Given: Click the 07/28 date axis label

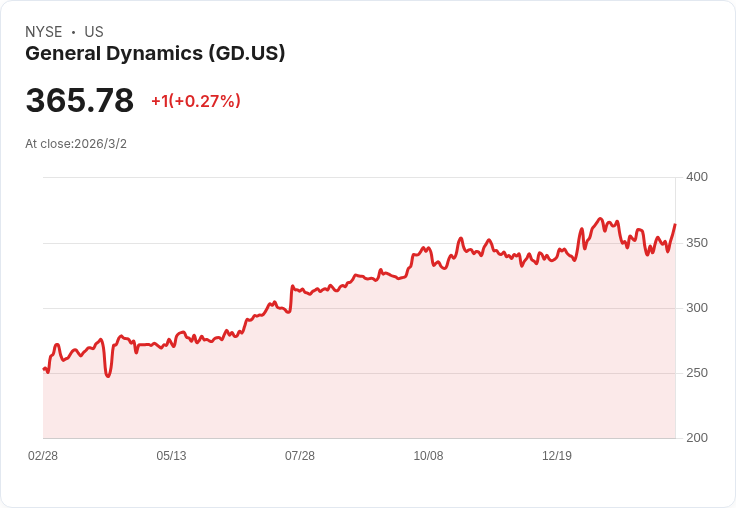Looking at the screenshot, I should [300, 456].
